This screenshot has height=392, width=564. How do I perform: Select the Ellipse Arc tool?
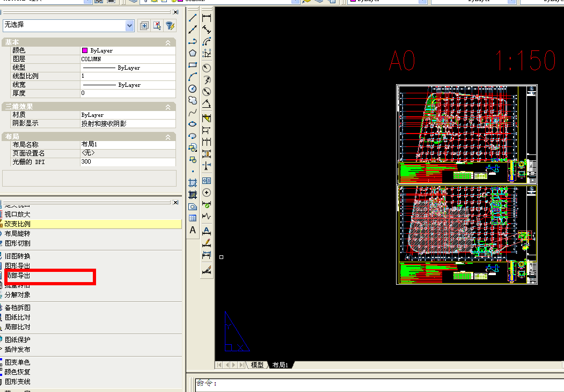tap(193, 136)
